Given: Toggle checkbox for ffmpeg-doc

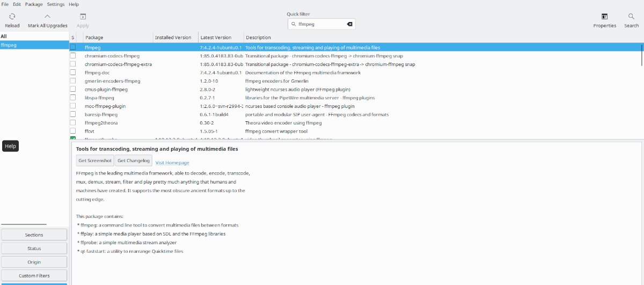Looking at the screenshot, I should [73, 72].
